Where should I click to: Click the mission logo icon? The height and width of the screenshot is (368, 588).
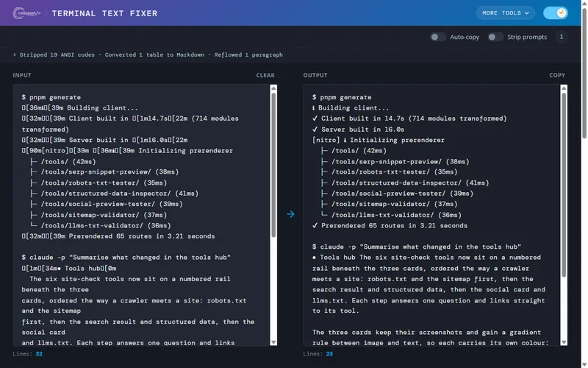pyautogui.click(x=26, y=13)
